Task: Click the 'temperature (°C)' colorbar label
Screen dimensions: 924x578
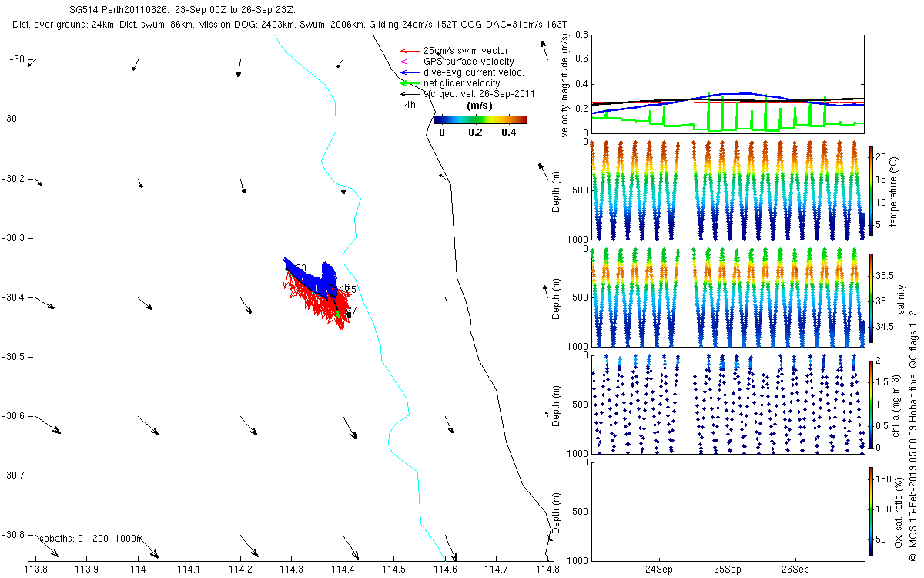Action: click(x=895, y=191)
